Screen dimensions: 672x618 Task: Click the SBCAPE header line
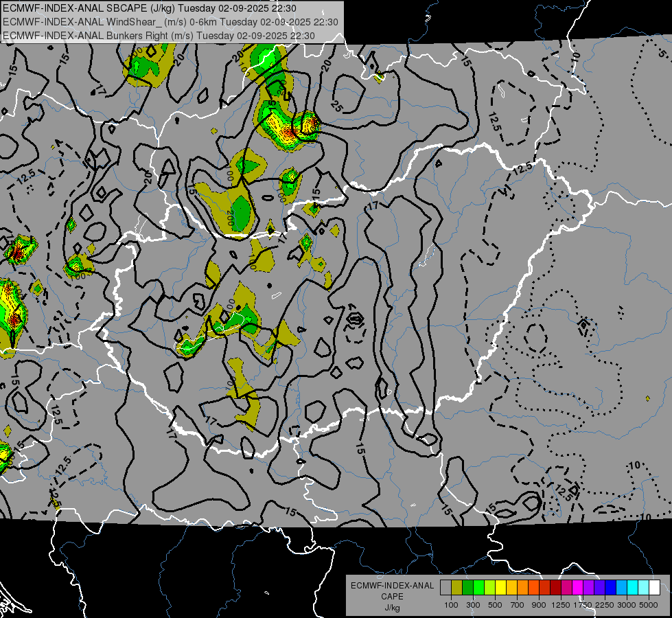tap(149, 8)
